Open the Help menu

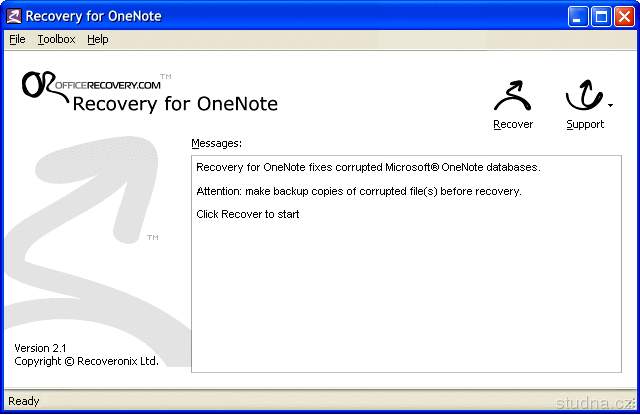pos(98,39)
